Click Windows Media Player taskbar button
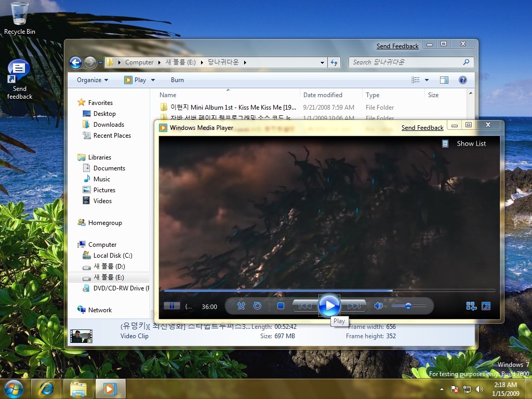Viewport: 532px width, 399px height. 110,389
